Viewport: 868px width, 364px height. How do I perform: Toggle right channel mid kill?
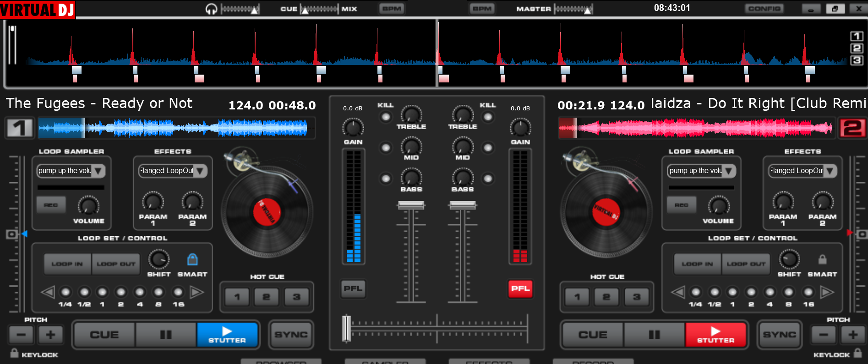[x=488, y=148]
